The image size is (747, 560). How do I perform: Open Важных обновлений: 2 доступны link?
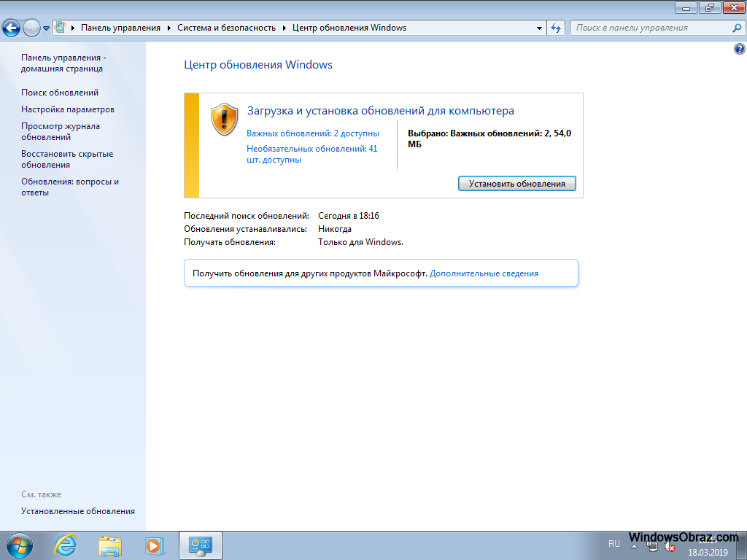(313, 133)
